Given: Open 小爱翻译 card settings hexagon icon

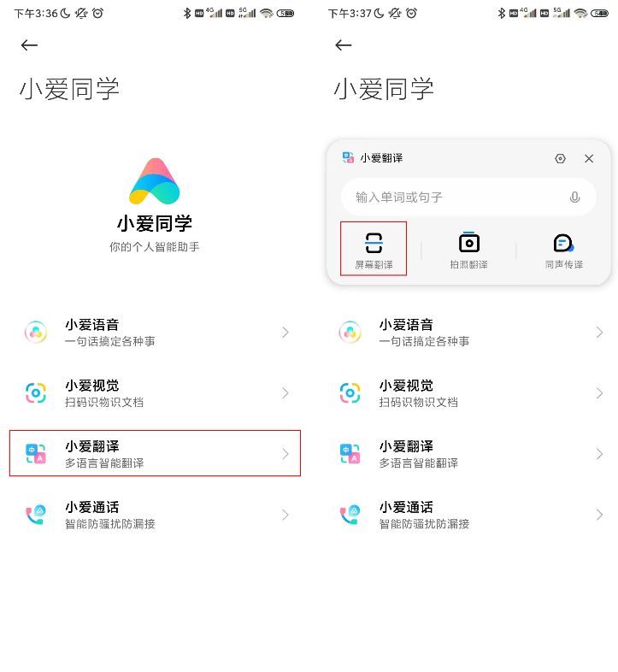Looking at the screenshot, I should pyautogui.click(x=560, y=158).
